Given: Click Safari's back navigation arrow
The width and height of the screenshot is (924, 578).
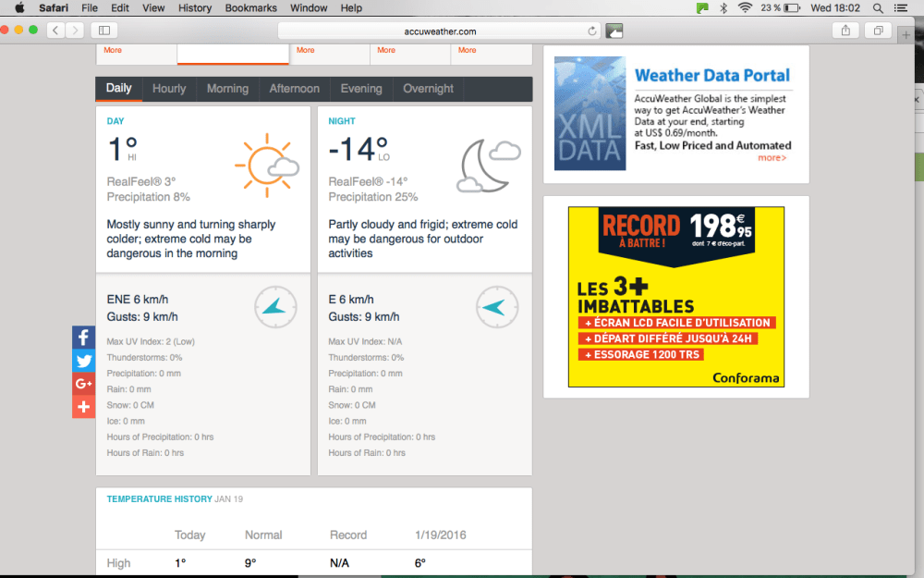Looking at the screenshot, I should coord(55,31).
